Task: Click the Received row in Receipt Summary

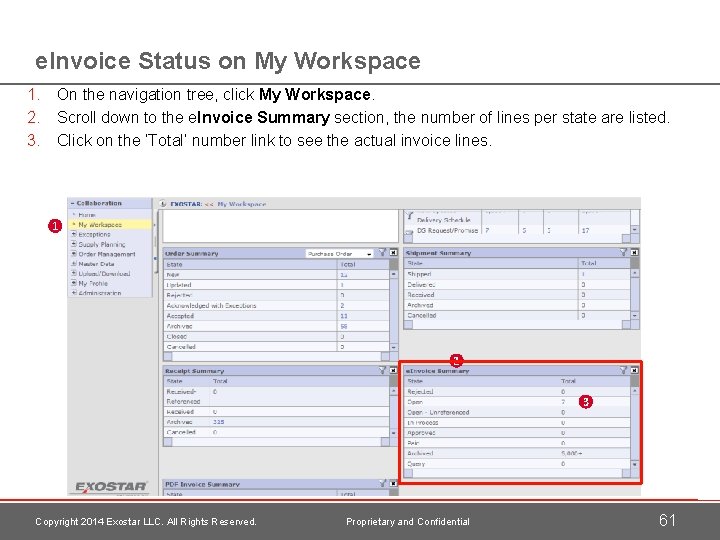Action: click(276, 412)
